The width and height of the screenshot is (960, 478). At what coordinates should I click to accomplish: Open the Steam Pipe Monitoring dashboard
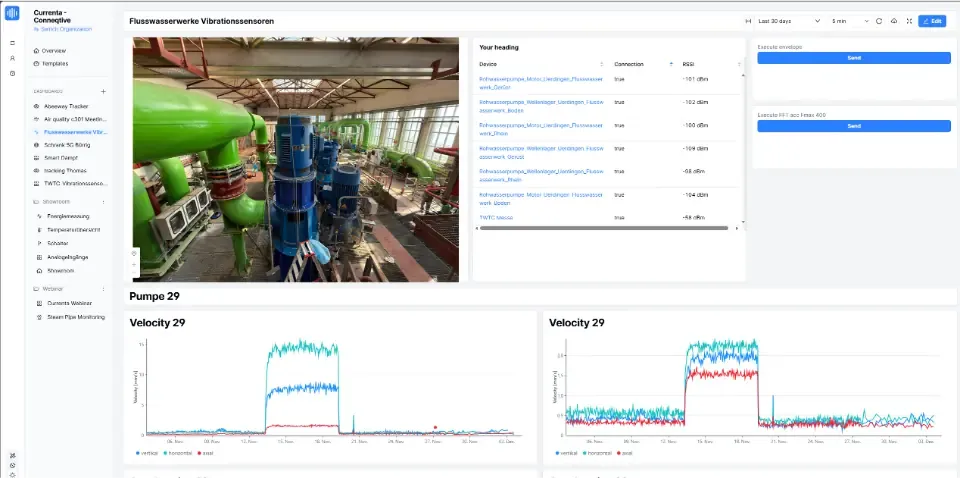(x=72, y=317)
